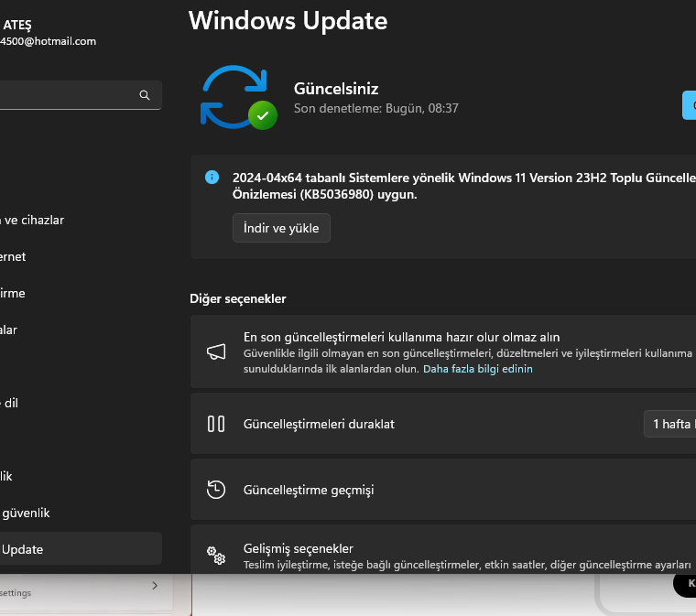Click the settings search input field

tap(80, 95)
